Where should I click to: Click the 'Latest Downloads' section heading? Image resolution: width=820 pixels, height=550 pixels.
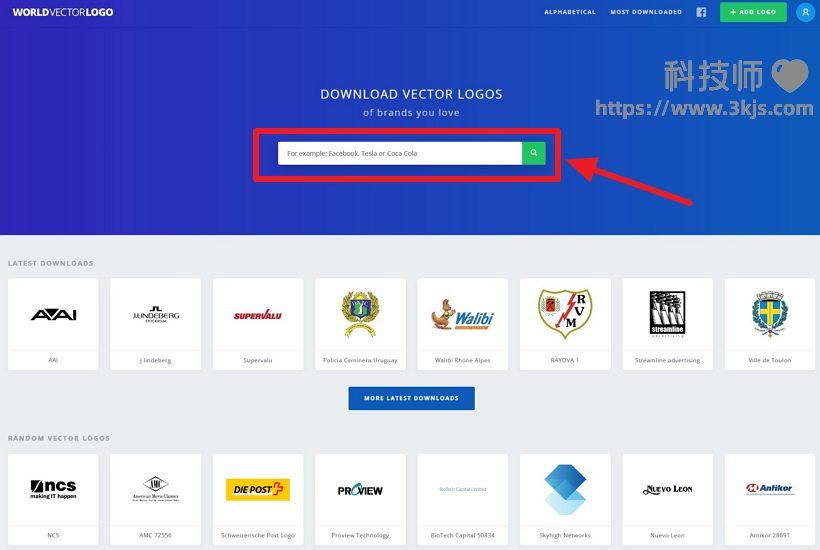51,263
